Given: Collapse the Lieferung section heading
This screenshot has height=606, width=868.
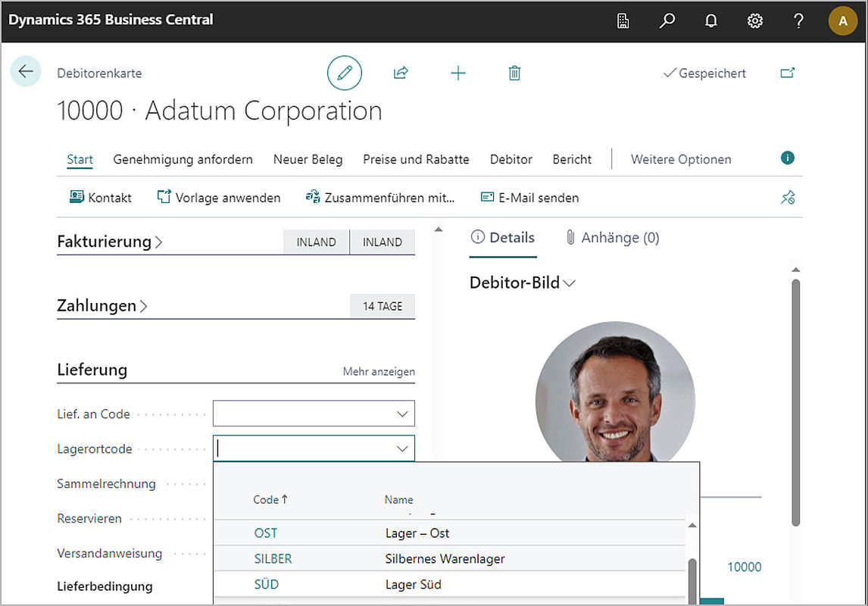Looking at the screenshot, I should 92,370.
